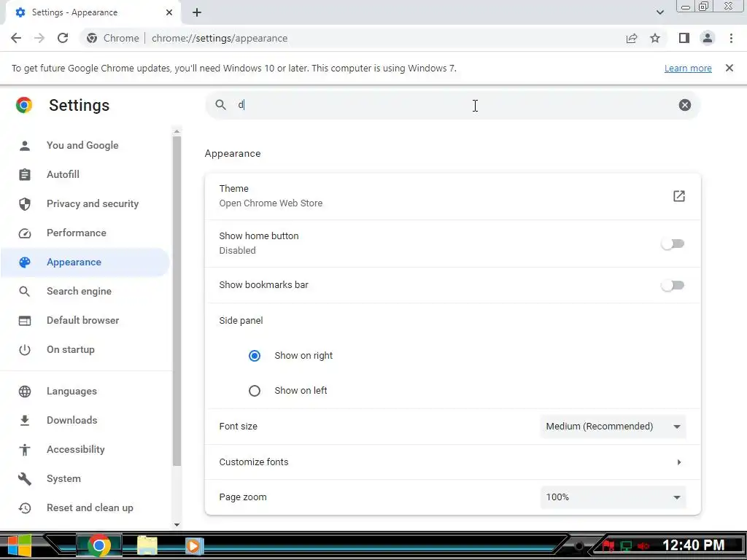The width and height of the screenshot is (747, 560).
Task: Click the sidebar scrollbar down arrow
Action: point(177,525)
